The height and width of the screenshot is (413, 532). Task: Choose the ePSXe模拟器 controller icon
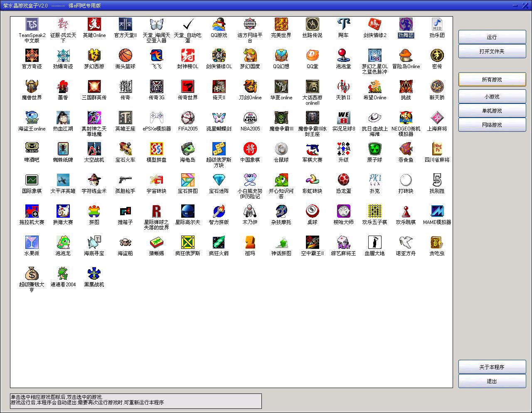click(x=157, y=118)
